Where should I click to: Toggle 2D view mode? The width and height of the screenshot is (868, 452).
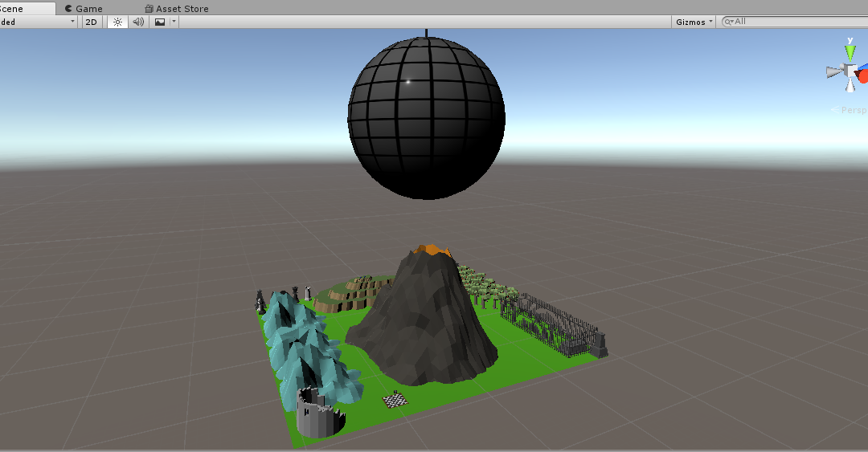click(92, 22)
